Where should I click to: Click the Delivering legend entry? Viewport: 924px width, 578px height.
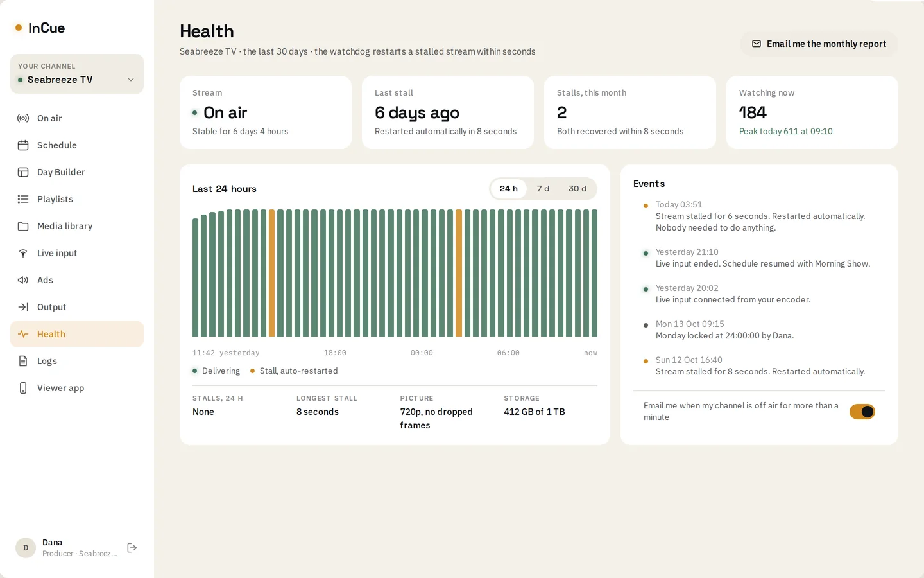pyautogui.click(x=216, y=371)
